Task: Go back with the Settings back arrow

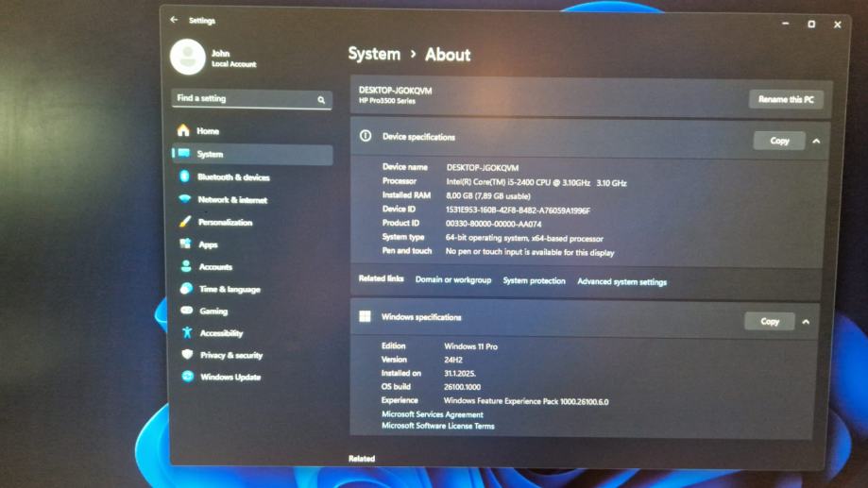Action: click(x=175, y=20)
